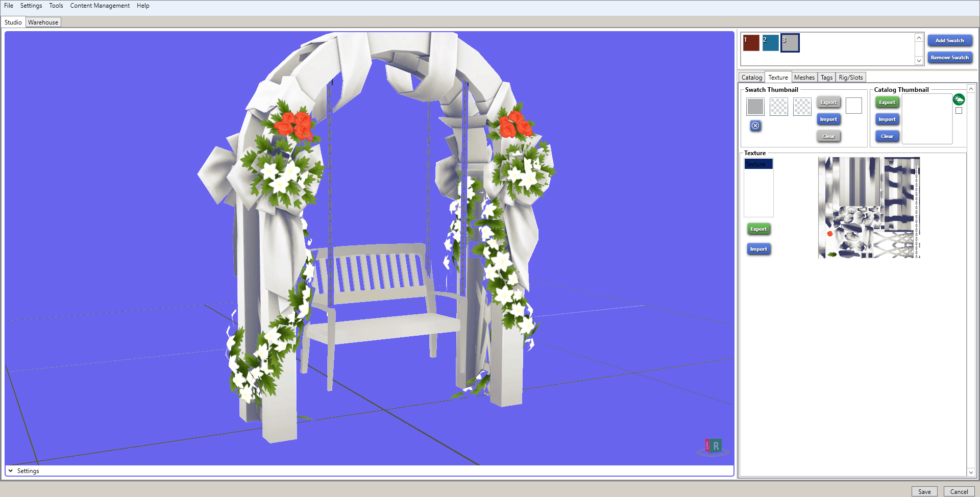The height and width of the screenshot is (497, 980).
Task: Switch to the Studio tab
Action: tap(13, 22)
